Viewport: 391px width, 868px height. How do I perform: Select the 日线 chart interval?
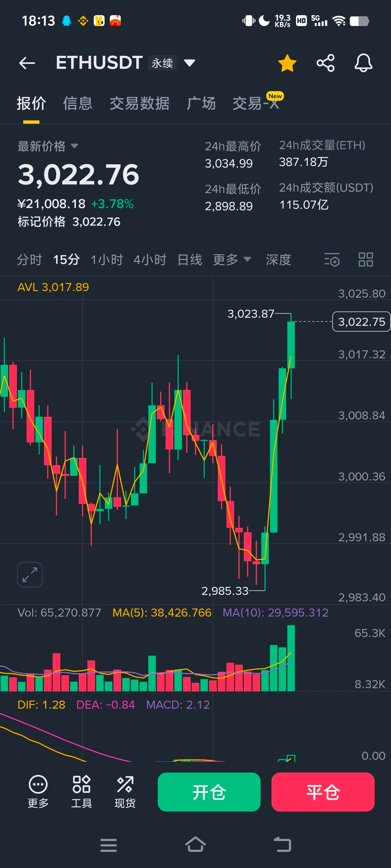[190, 260]
